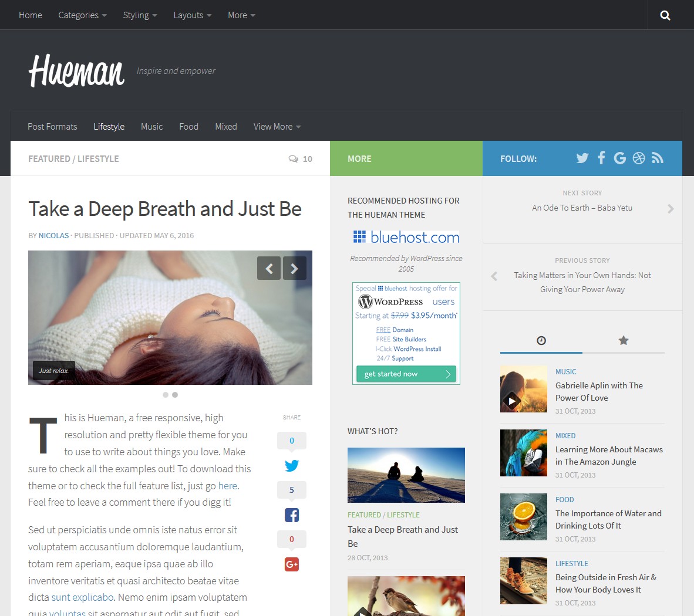This screenshot has height=616, width=694.
Task: Select the first slider pagination dot
Action: pyautogui.click(x=166, y=395)
